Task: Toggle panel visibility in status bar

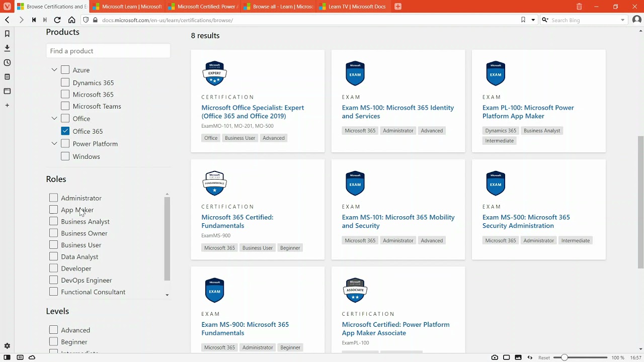Action: pyautogui.click(x=7, y=357)
